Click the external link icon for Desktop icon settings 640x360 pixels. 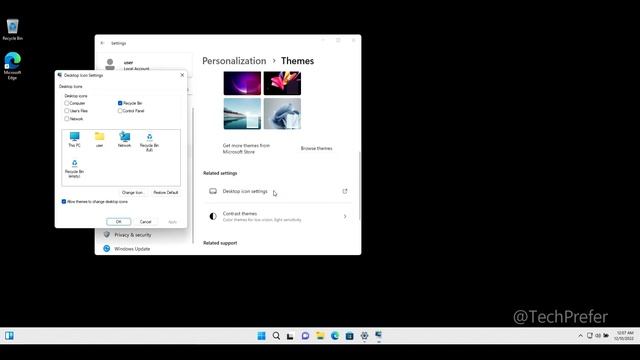[345, 191]
